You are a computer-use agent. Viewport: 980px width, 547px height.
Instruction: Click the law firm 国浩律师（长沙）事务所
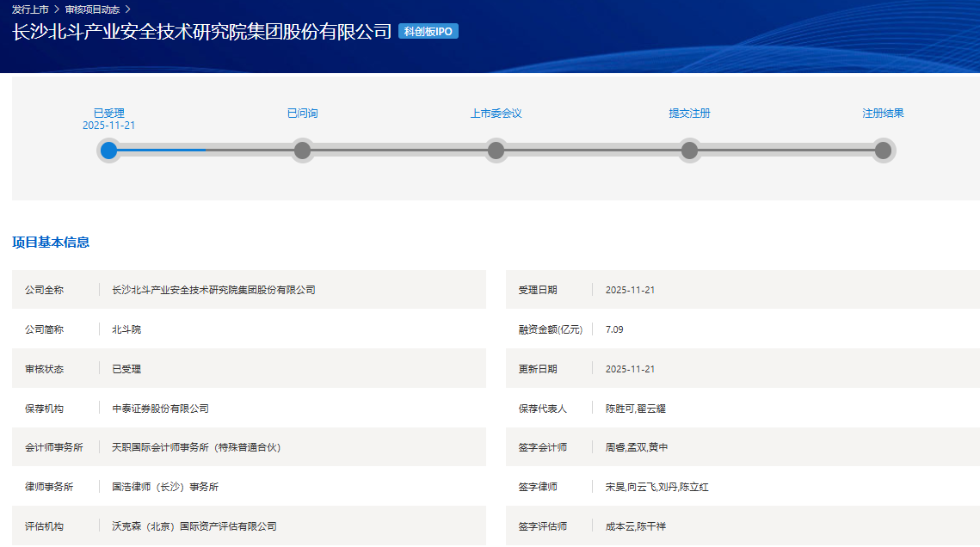click(x=165, y=487)
